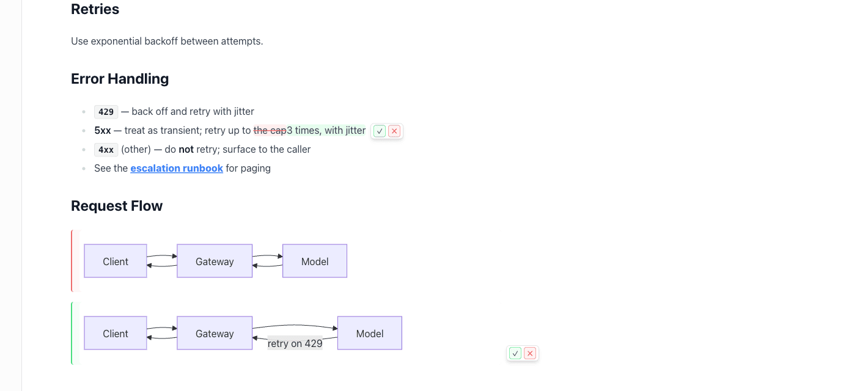Click Gateway node in removed diagram

click(x=215, y=261)
